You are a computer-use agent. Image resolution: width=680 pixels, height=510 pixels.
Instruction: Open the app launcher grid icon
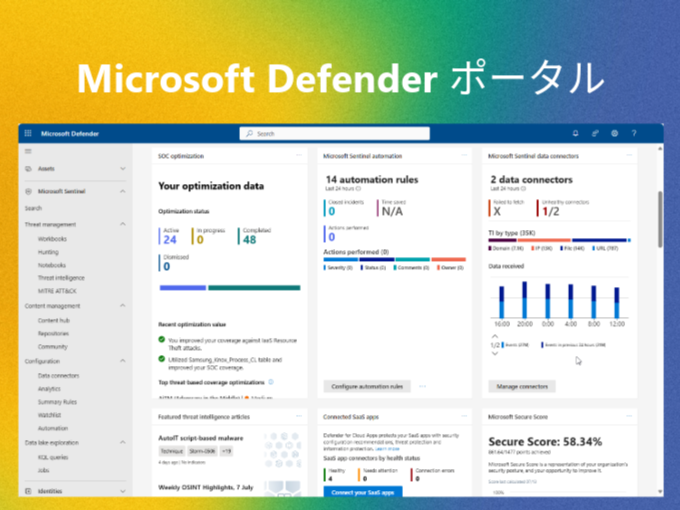(x=28, y=133)
